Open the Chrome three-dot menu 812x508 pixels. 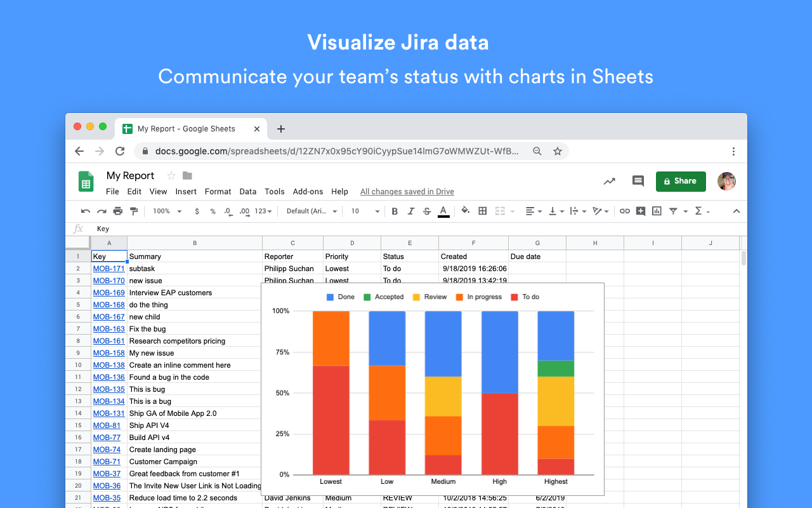coord(733,151)
